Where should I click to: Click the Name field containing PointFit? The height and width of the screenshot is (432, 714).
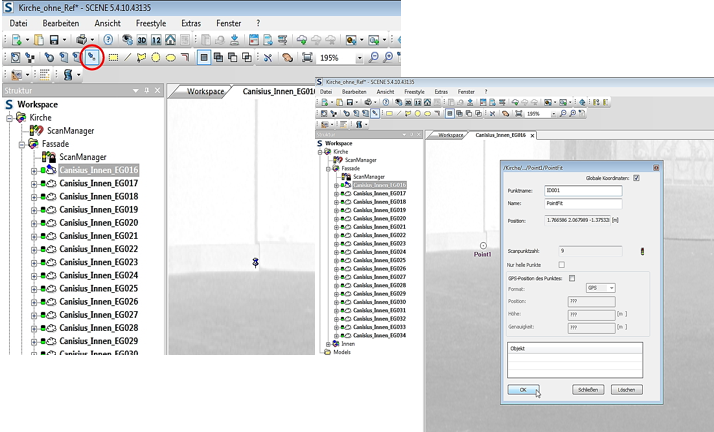583,203
